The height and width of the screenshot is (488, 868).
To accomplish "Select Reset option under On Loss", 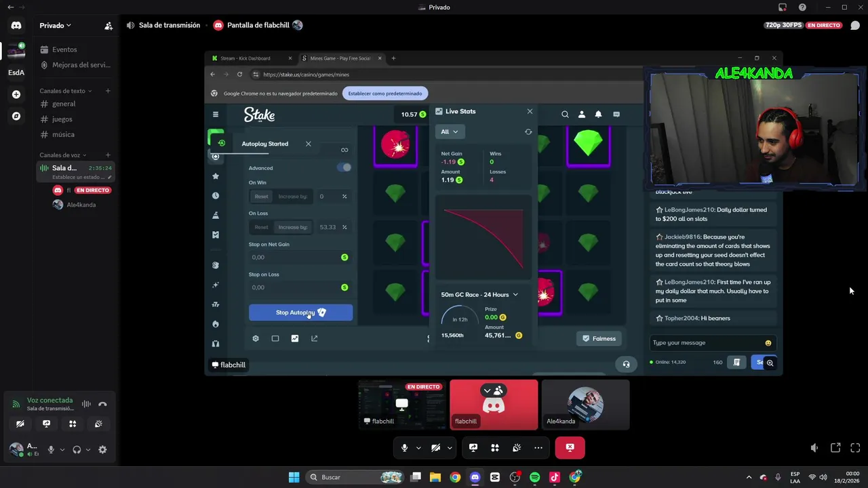I will [x=261, y=227].
